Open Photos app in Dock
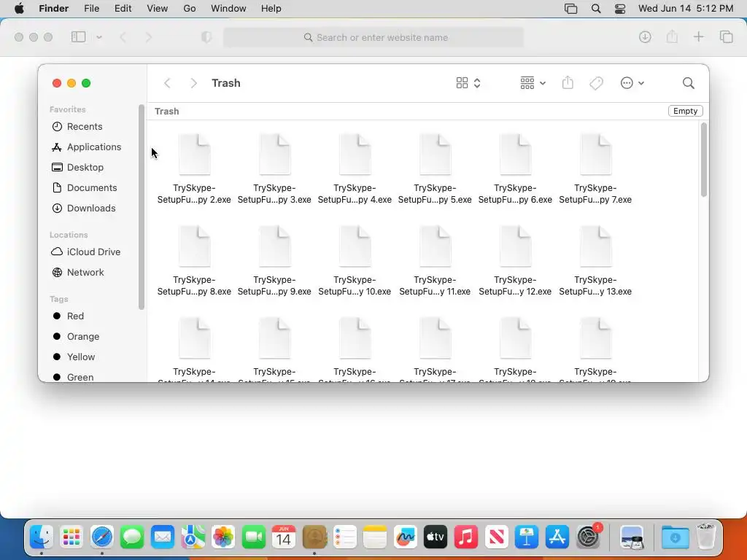This screenshot has height=560, width=747. 223,537
